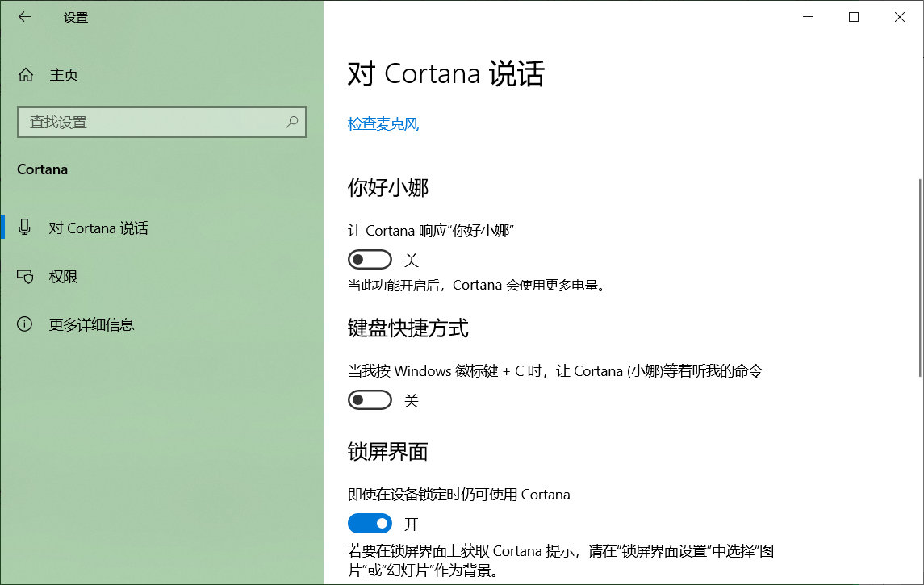Click the permissions icon beside 权限
Screen dimensions: 924x585
24,276
